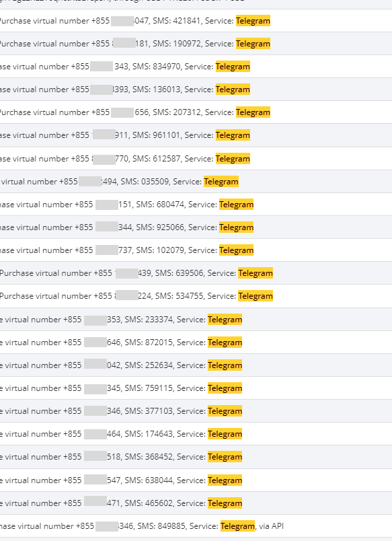Select the row with SMS 233374
Screen dimensions: 392x541
(x=196, y=320)
